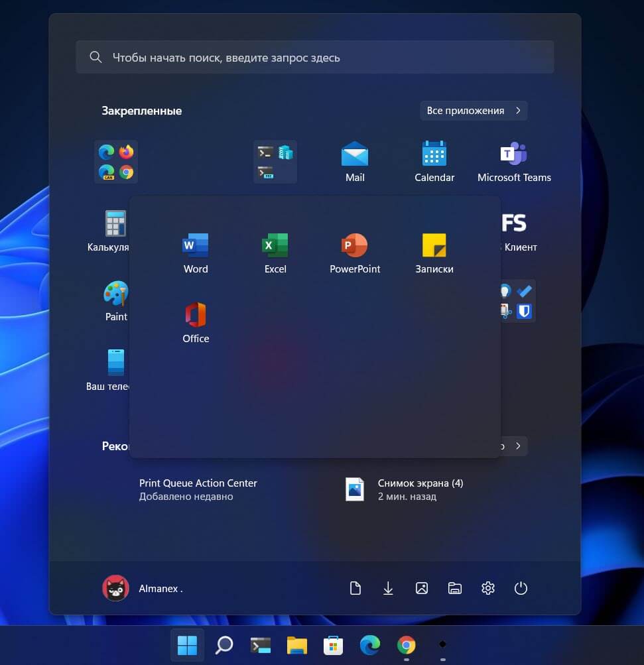The width and height of the screenshot is (644, 665).
Task: Open the Calendar app
Action: tap(434, 162)
